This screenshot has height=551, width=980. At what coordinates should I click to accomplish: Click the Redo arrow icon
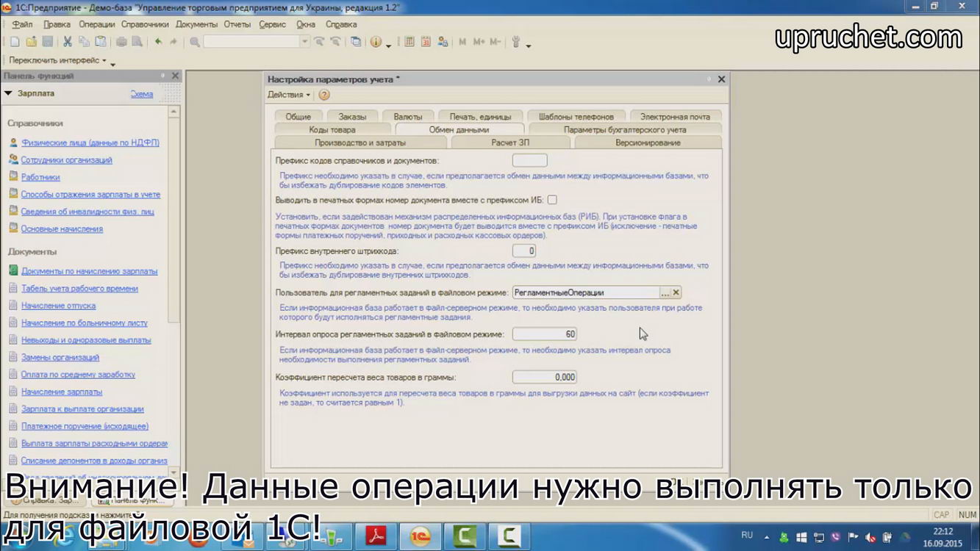click(174, 42)
